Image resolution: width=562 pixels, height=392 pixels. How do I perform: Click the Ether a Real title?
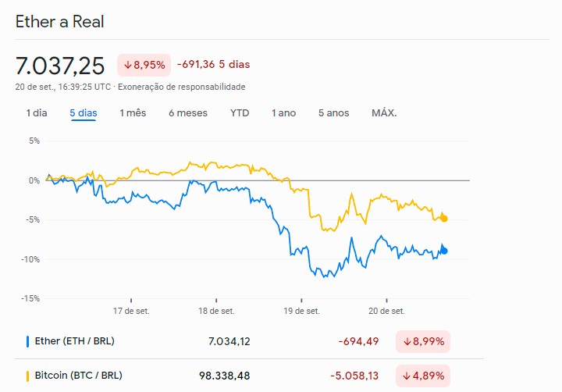[x=60, y=22]
